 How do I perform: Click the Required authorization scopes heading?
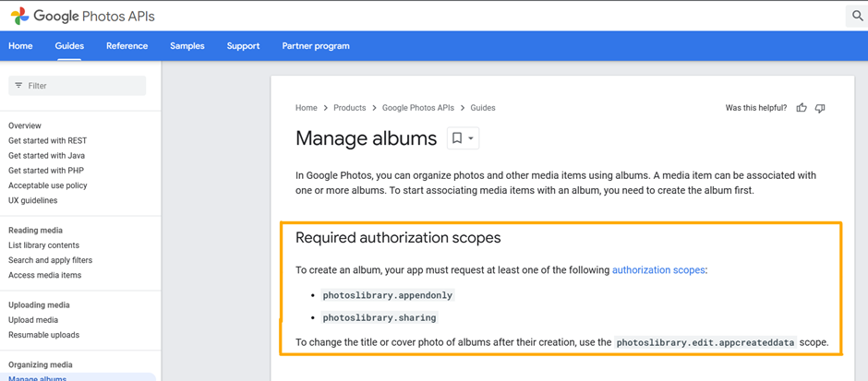(x=398, y=238)
